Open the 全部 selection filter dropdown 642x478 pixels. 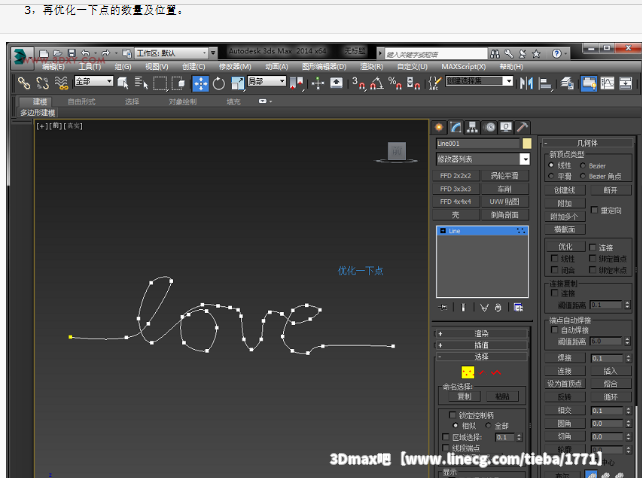[x=93, y=81]
